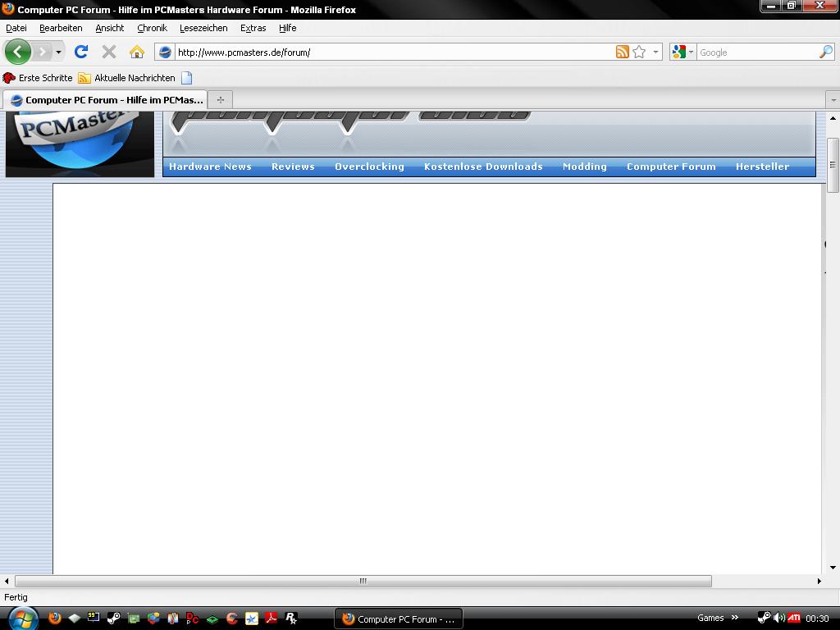This screenshot has height=630, width=840.
Task: Go to the home page icon
Action: point(137,52)
